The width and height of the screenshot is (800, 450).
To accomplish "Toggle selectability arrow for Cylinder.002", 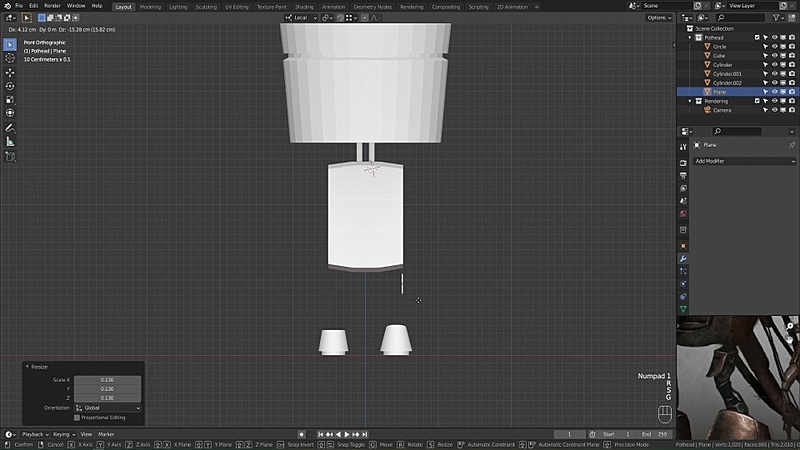I will pyautogui.click(x=765, y=83).
